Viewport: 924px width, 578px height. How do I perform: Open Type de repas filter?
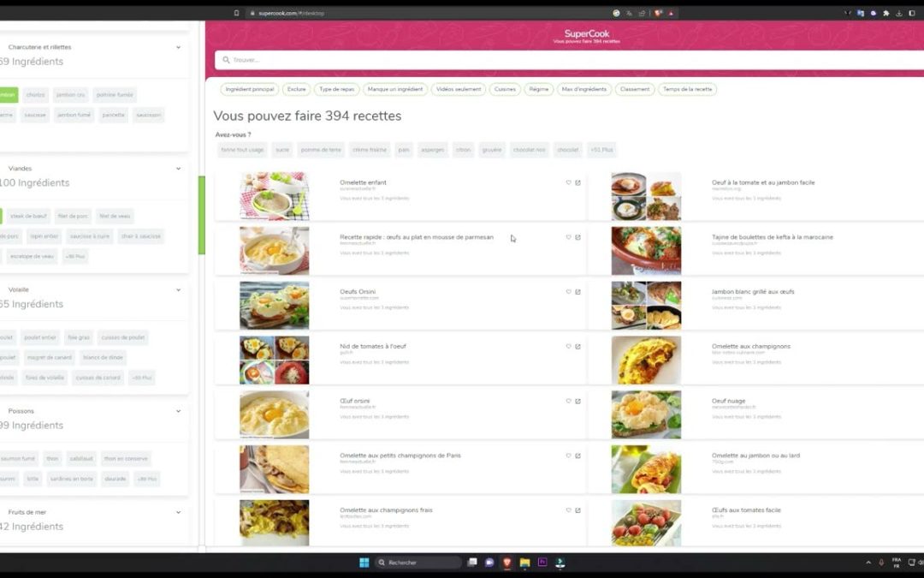coord(336,90)
